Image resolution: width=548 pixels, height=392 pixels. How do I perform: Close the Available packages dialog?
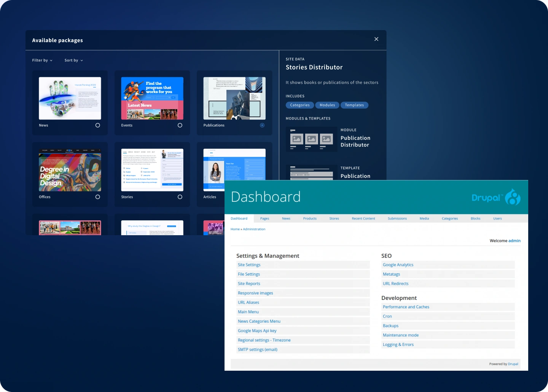[x=376, y=39]
